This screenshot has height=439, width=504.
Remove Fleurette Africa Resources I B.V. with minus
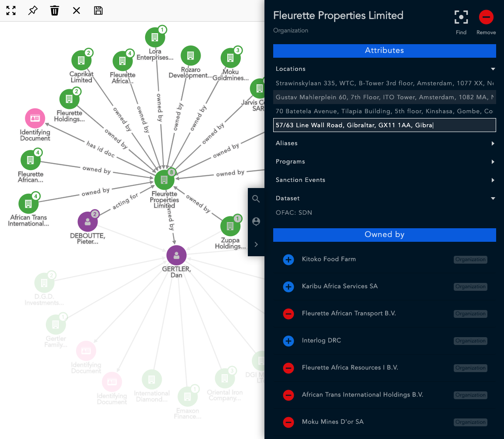click(288, 368)
